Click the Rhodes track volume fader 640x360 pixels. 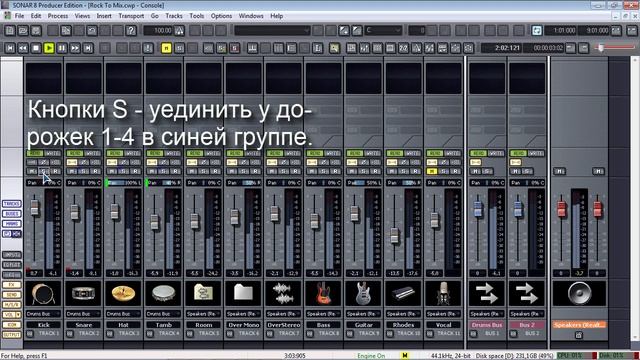pyautogui.click(x=394, y=236)
